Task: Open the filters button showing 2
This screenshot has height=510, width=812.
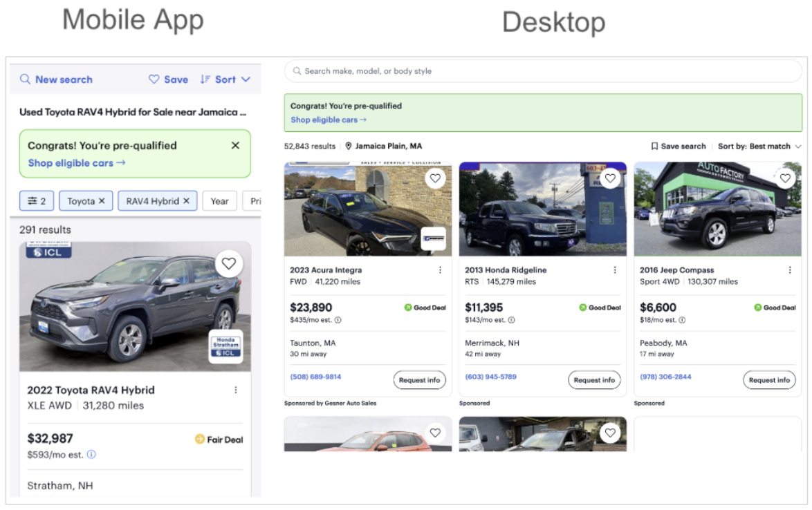Action: (37, 200)
